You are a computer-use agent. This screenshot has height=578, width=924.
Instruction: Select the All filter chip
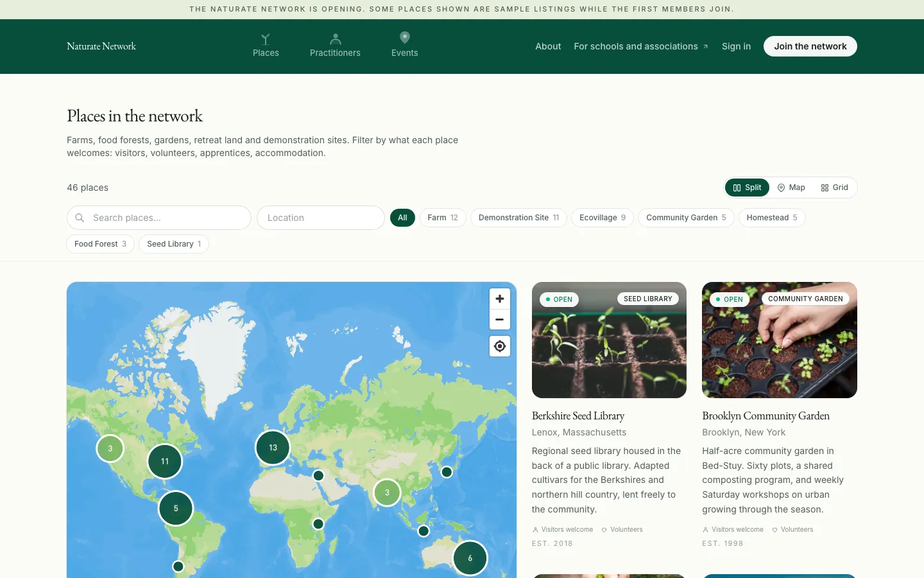[x=402, y=218]
